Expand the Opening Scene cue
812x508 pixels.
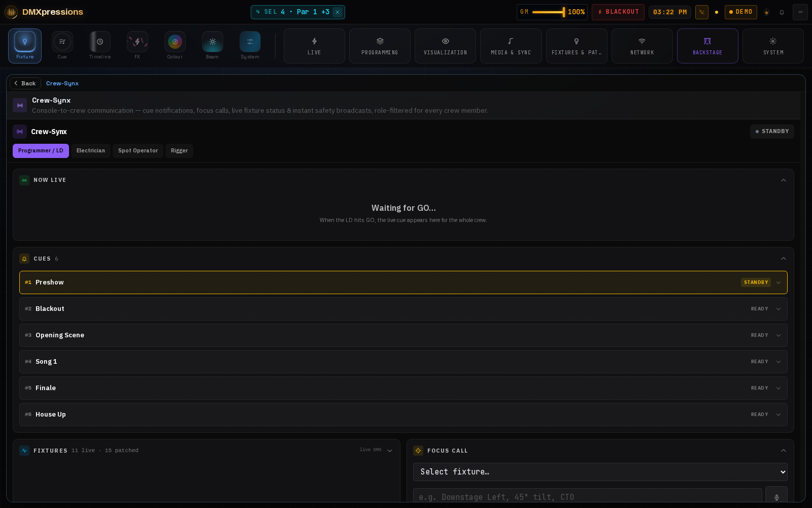tap(779, 335)
